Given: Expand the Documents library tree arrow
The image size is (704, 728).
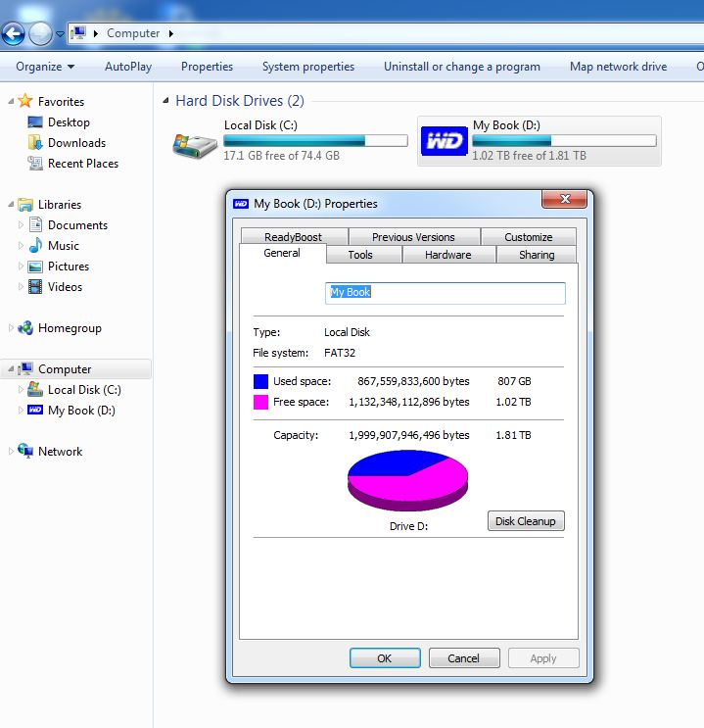Looking at the screenshot, I should pos(22,225).
